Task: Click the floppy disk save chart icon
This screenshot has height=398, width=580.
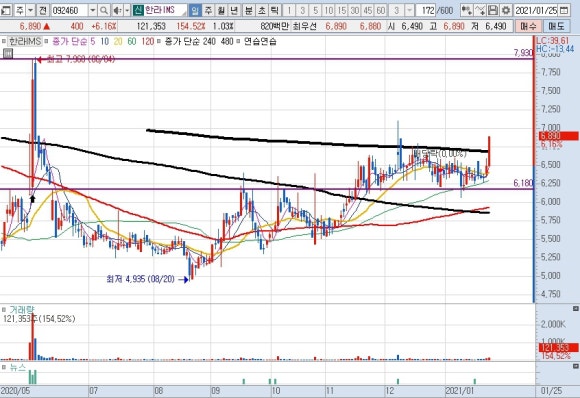Action: (493, 10)
